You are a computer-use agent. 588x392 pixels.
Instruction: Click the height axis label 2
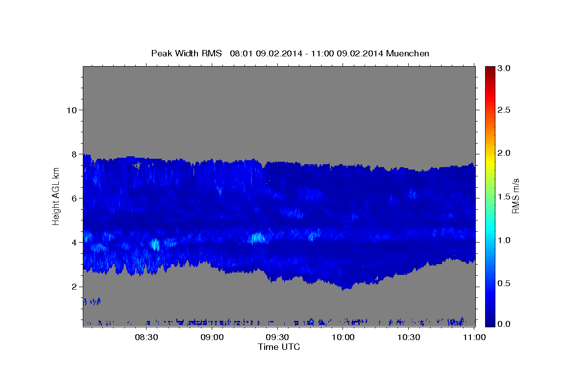tap(74, 287)
